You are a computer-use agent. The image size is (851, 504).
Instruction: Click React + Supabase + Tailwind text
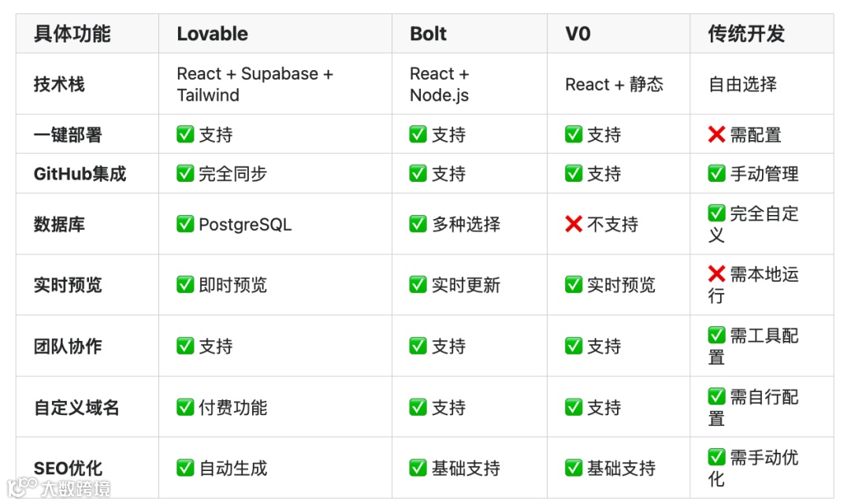(255, 84)
